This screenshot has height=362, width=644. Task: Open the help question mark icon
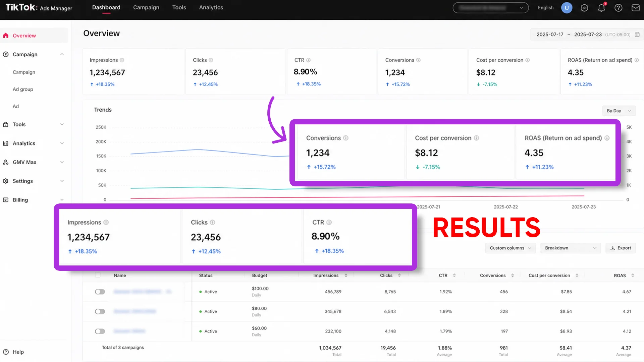(x=618, y=8)
